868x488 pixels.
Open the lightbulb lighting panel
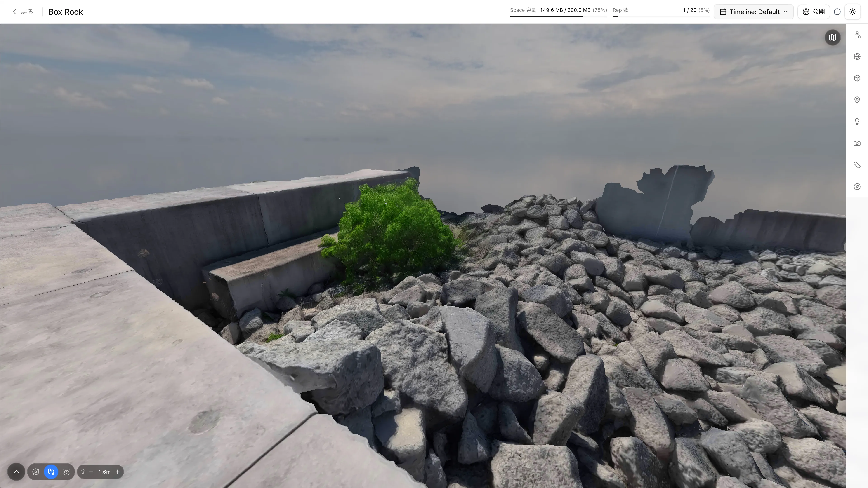(857, 122)
